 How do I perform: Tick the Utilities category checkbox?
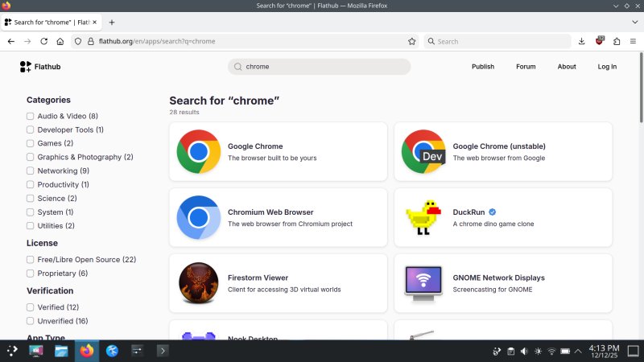(30, 226)
